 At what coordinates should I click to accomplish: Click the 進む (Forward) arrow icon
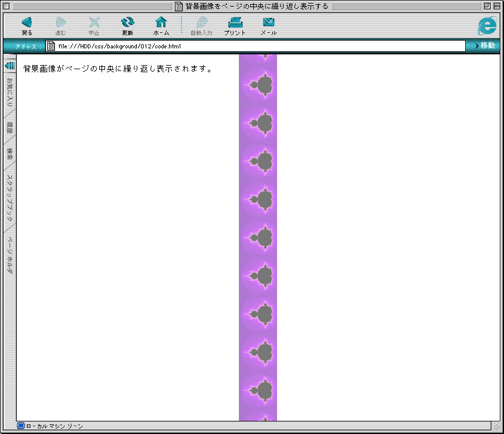tap(60, 23)
